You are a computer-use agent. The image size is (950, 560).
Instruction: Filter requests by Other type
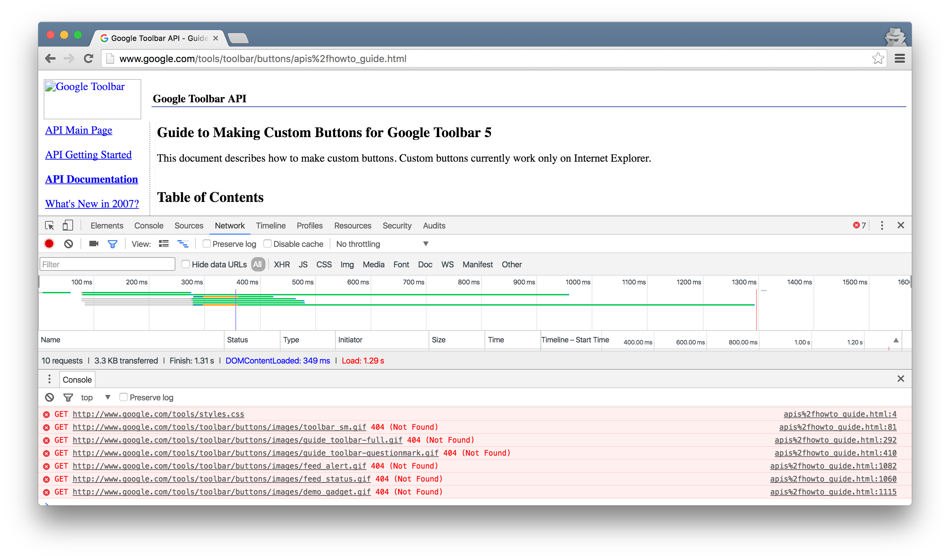click(x=512, y=265)
